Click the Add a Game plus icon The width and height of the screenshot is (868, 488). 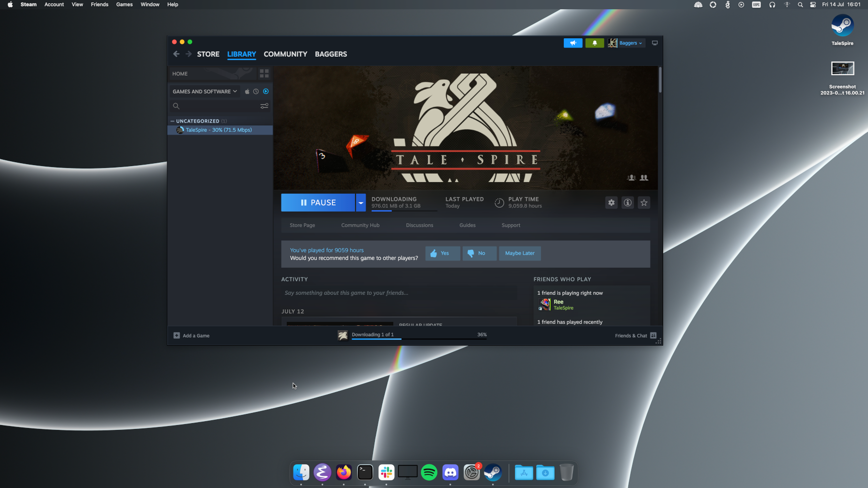(x=177, y=335)
